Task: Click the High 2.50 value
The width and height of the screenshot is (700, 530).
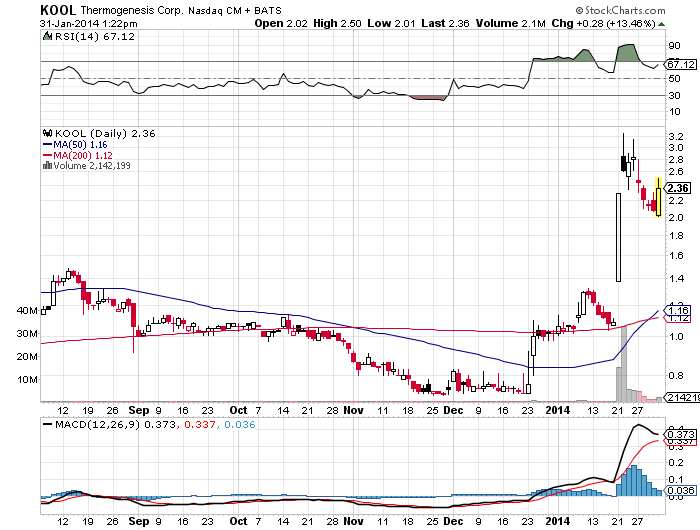Action: 337,23
